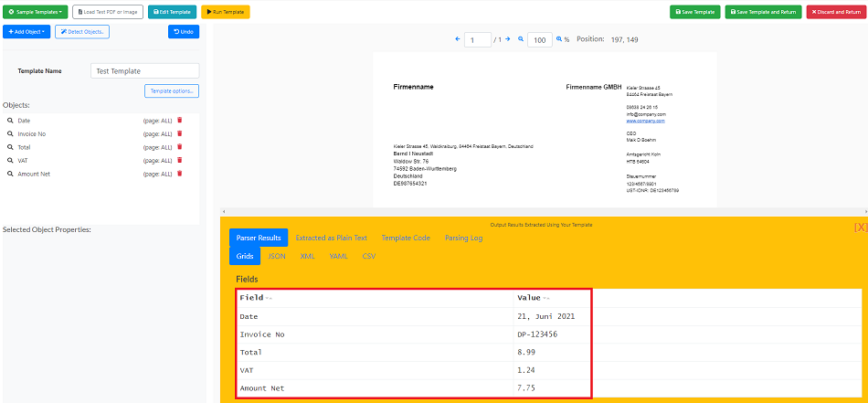This screenshot has width=868, height=403.
Task: Delete the VAT object via trash icon
Action: pos(179,160)
